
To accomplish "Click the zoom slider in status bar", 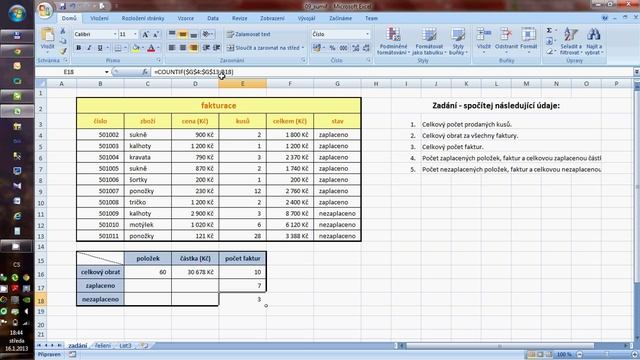I will [x=607, y=355].
